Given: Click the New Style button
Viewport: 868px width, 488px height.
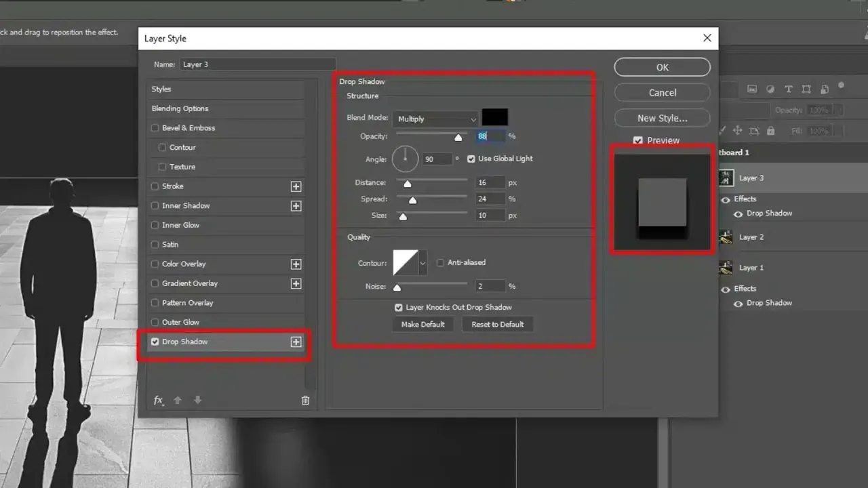Looking at the screenshot, I should tap(662, 118).
